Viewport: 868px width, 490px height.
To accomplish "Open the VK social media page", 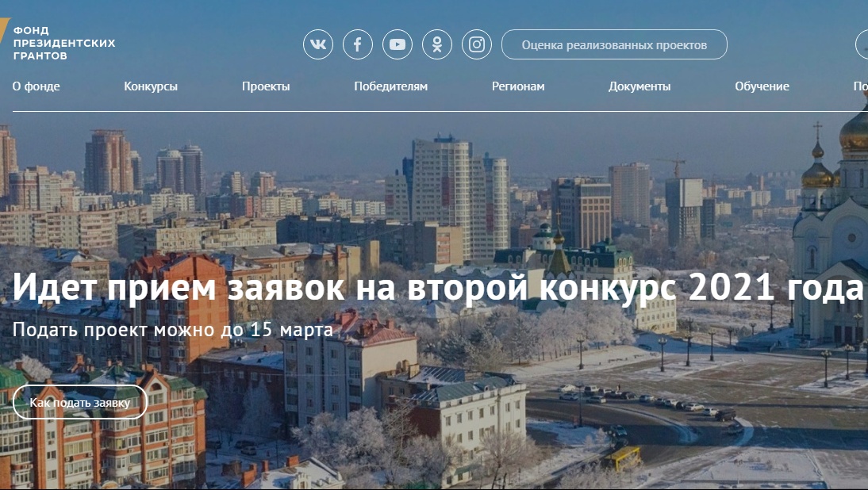I will (x=319, y=44).
